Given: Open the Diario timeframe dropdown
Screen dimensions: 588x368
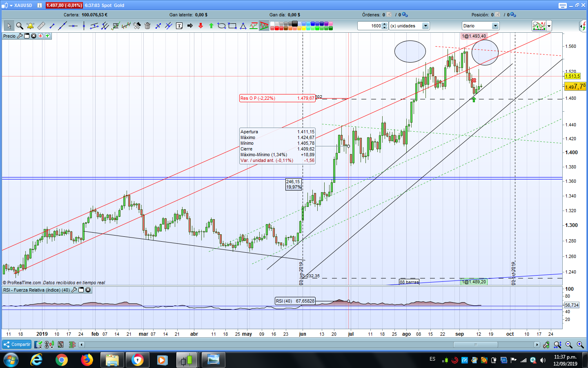Looking at the screenshot, I should point(495,26).
